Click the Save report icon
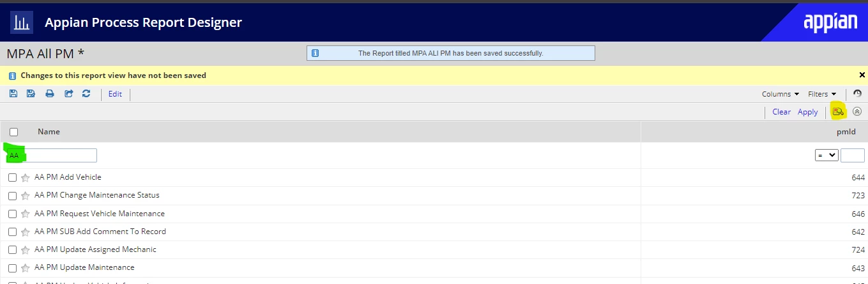Screen dimensions: 868x284 (13, 94)
